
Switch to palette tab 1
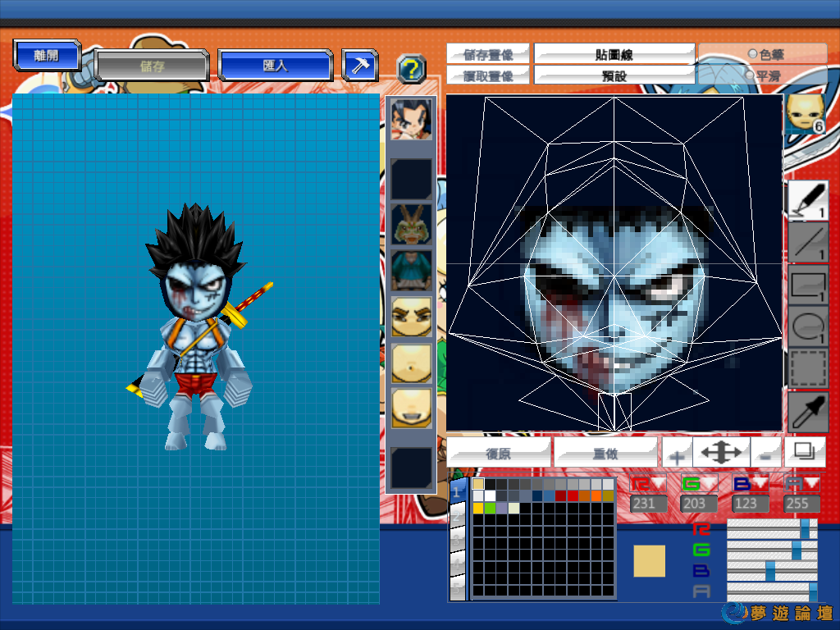coord(457,492)
